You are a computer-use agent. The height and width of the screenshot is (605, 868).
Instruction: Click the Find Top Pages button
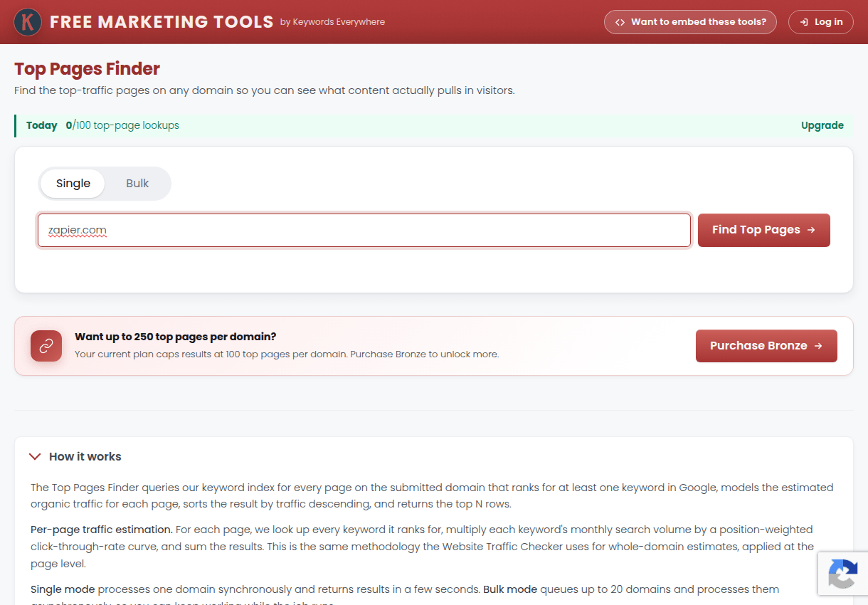coord(763,230)
